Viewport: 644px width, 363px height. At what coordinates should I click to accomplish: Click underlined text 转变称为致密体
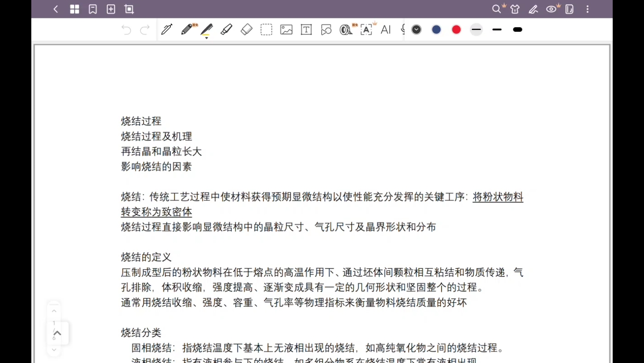[157, 212]
